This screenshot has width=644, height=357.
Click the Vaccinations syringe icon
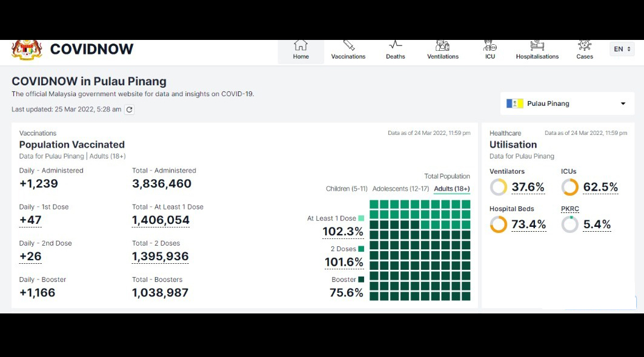(x=349, y=45)
